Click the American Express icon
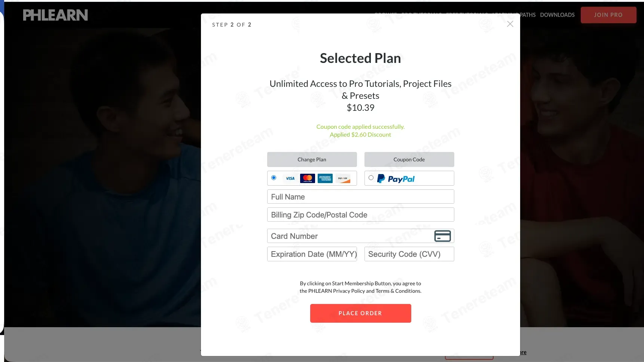 325,179
